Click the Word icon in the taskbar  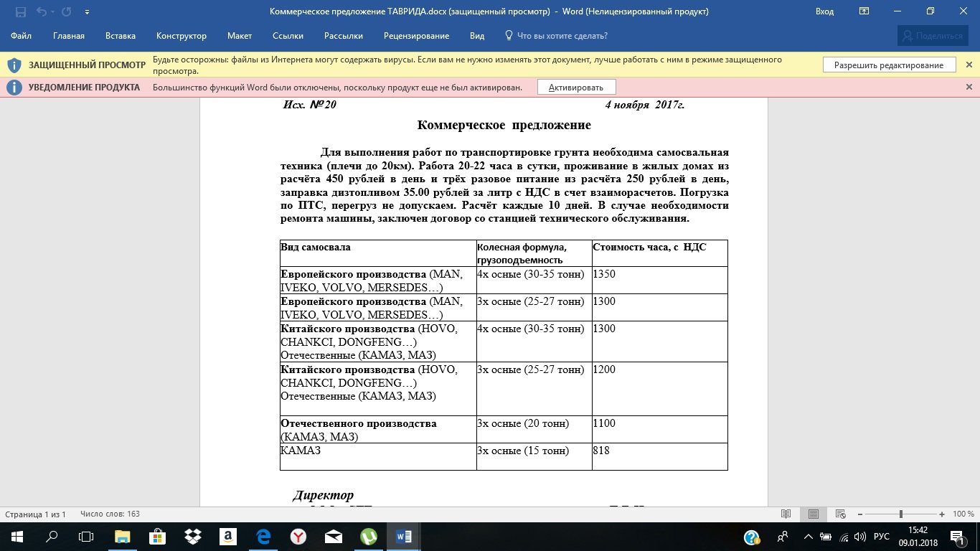pos(403,537)
